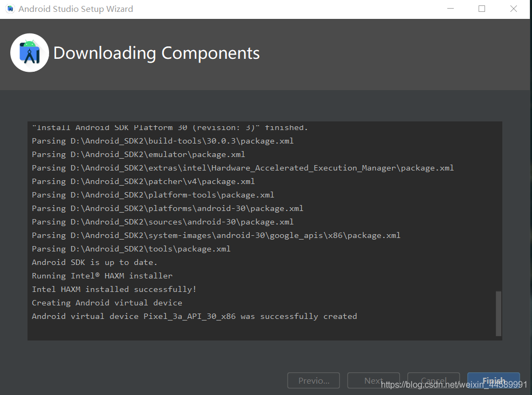Click log line 'Parsing D:\Android_SDK2\build-tools\30.0.3\package.xml'
This screenshot has width=532, height=395.
(162, 141)
